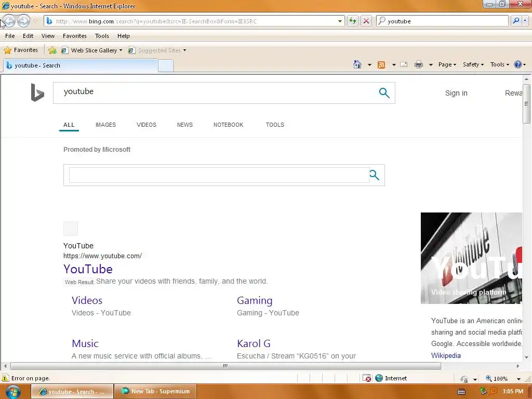Open the Suggested Sites favorite
The image size is (532, 399).
[155, 50]
